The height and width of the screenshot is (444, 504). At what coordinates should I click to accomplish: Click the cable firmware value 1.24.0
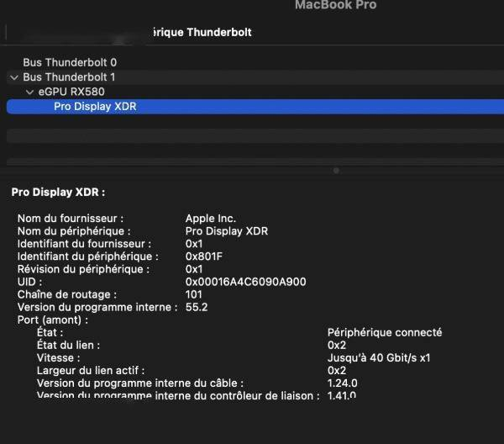pyautogui.click(x=343, y=383)
